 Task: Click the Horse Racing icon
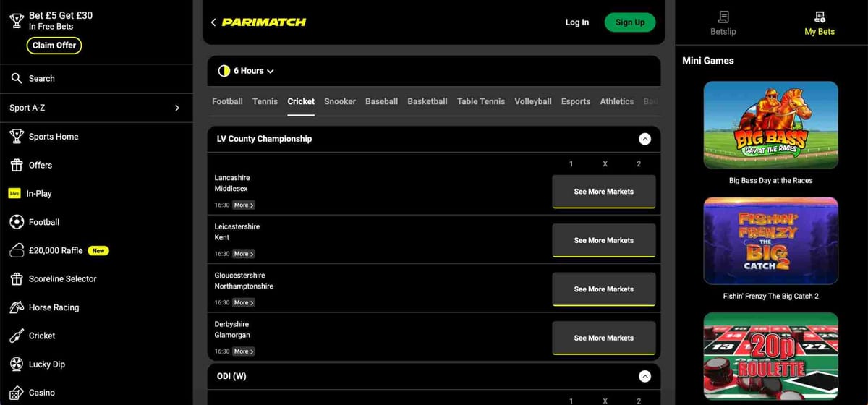pyautogui.click(x=17, y=307)
